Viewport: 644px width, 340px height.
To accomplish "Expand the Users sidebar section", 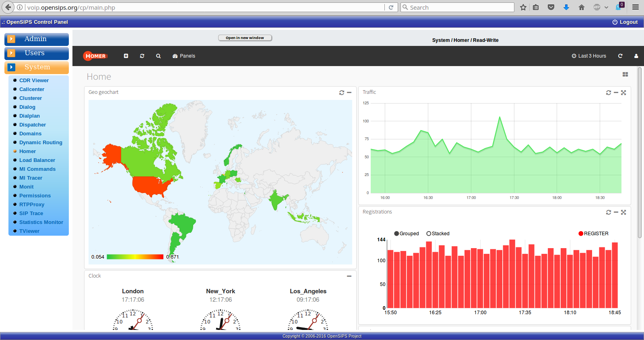I will pyautogui.click(x=36, y=53).
